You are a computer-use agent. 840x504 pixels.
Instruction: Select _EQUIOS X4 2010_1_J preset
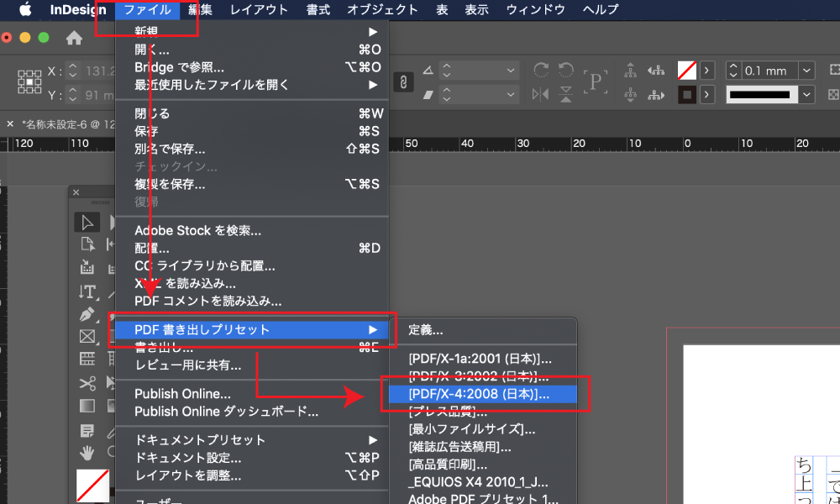483,482
